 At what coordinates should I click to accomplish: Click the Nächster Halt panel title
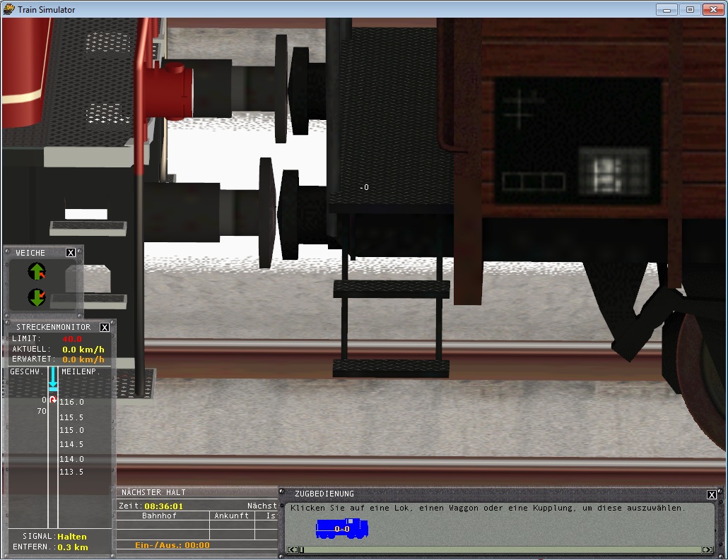[153, 492]
